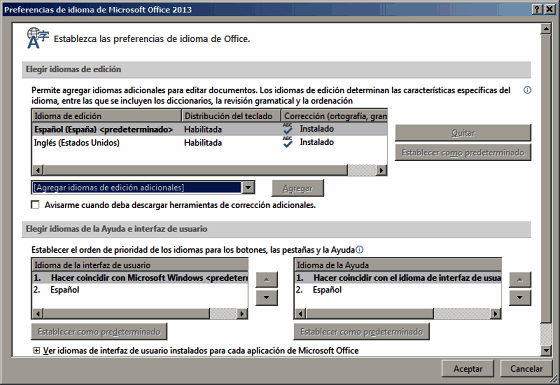This screenshot has height=385, width=560.
Task: Click the dialog vertical scrollbar thumb
Action: point(546,179)
